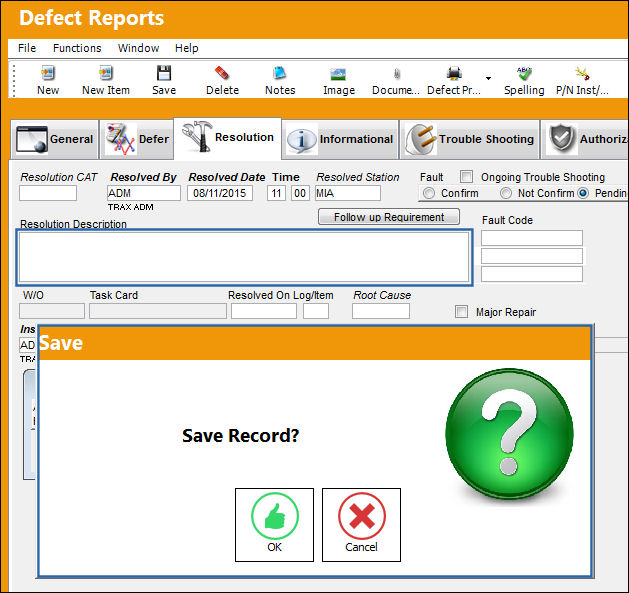The height and width of the screenshot is (593, 629).
Task: Select the Not Confirm radio button
Action: tap(506, 193)
